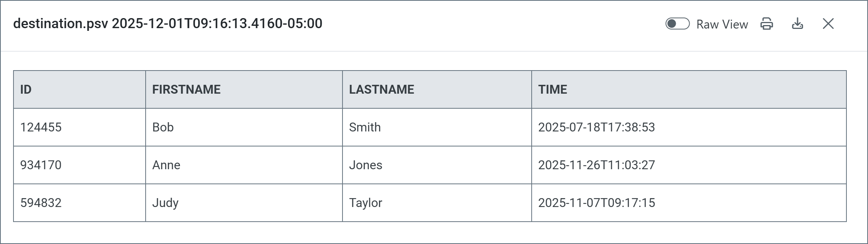Image resolution: width=868 pixels, height=244 pixels.
Task: Click the print icon
Action: pos(766,24)
